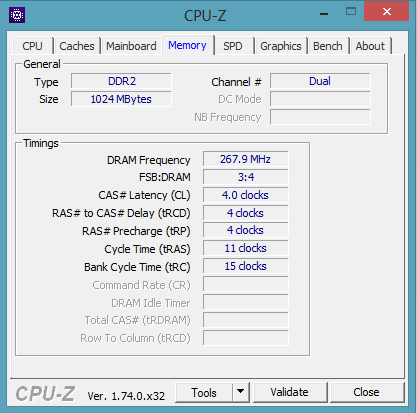Click the empty NB Frequency field
The image size is (417, 413).
[x=320, y=117]
